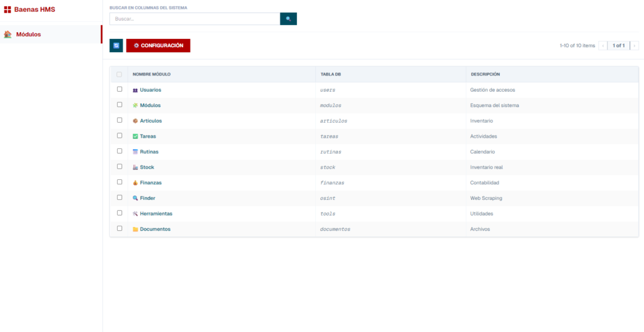Click the Finder magnifier icon in table
The width and height of the screenshot is (644, 332).
click(135, 198)
